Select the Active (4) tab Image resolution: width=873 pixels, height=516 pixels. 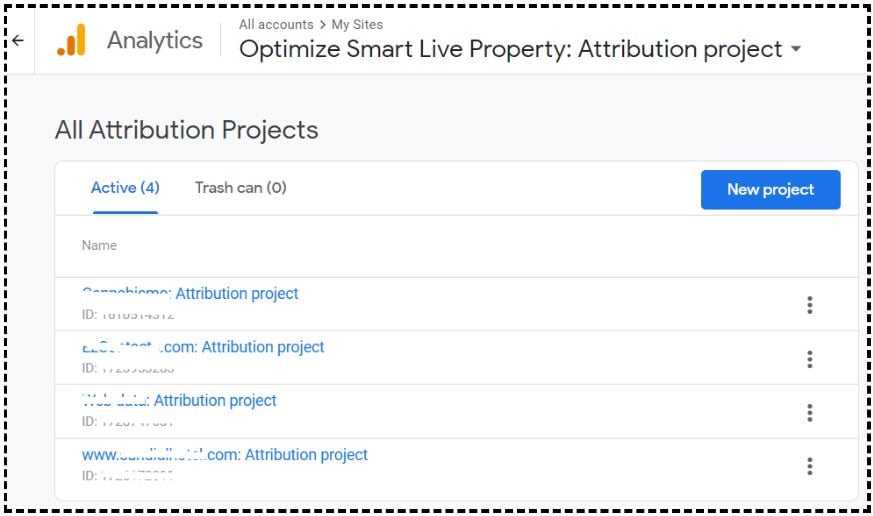(125, 188)
